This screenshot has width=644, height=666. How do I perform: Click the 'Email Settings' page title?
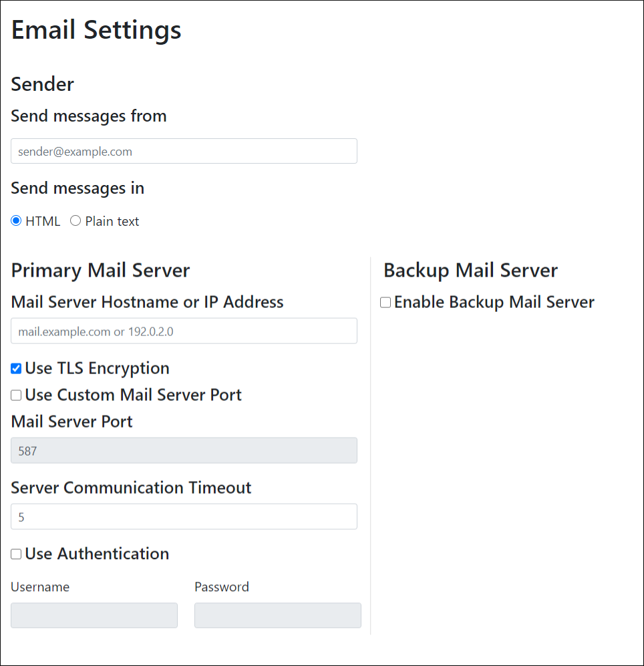click(96, 30)
